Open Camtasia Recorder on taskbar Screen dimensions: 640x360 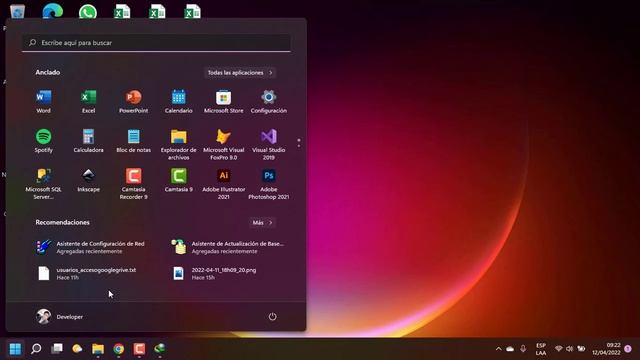click(139, 349)
